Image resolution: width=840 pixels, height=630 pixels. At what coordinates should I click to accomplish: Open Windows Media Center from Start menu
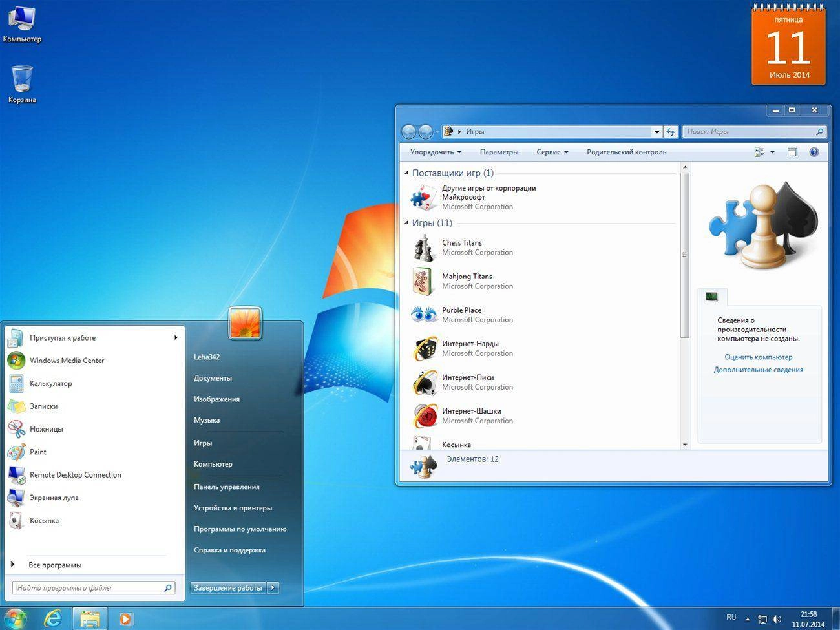pyautogui.click(x=95, y=361)
